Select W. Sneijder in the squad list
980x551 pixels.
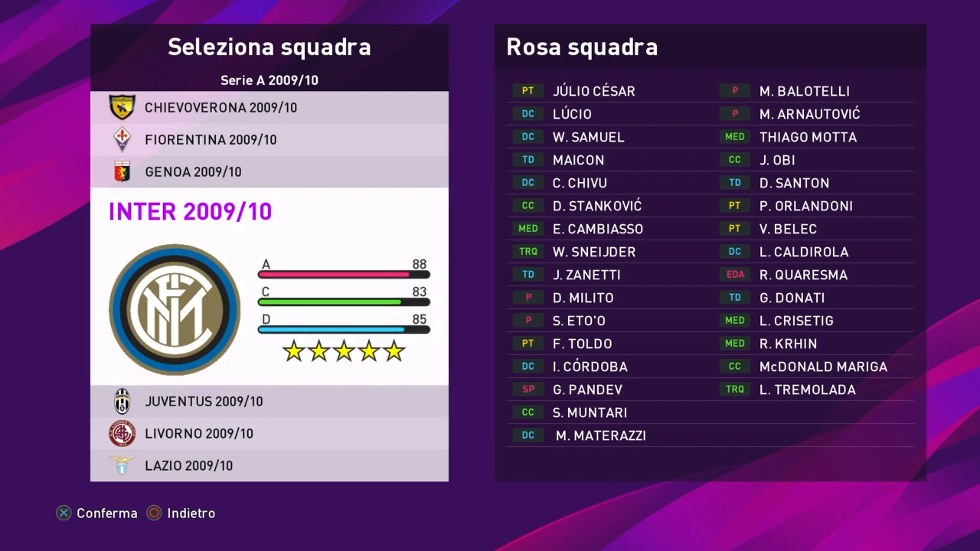[x=594, y=252]
